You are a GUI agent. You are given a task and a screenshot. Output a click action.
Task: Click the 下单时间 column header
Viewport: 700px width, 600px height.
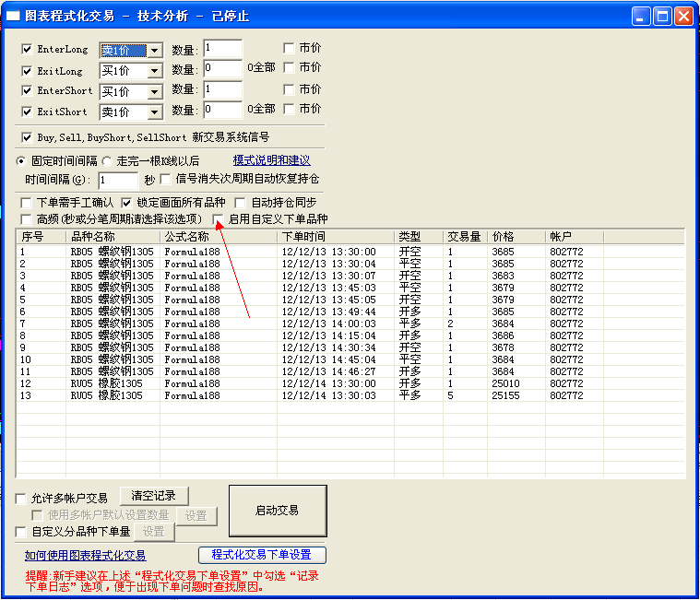(336, 237)
